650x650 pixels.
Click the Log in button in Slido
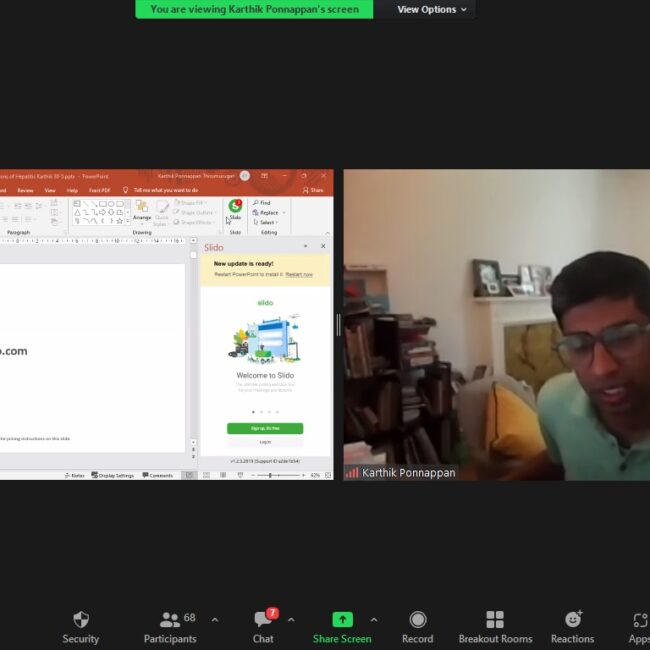[265, 441]
